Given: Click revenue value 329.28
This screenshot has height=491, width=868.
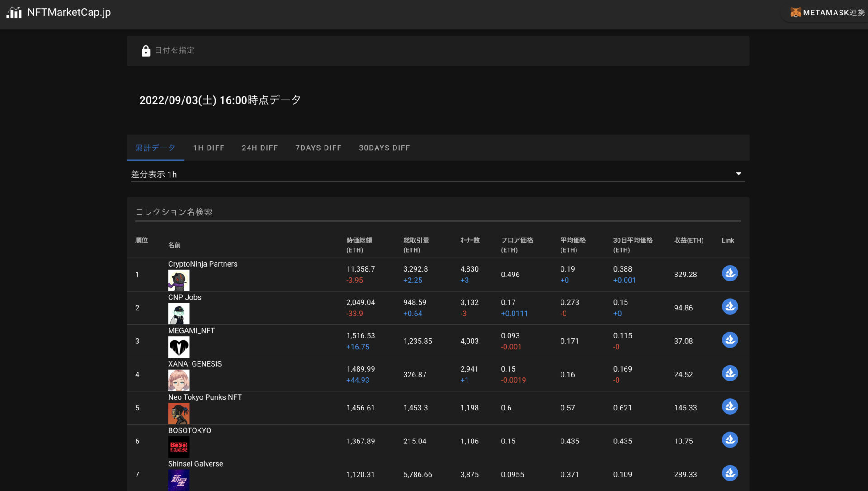Looking at the screenshot, I should 685,275.
